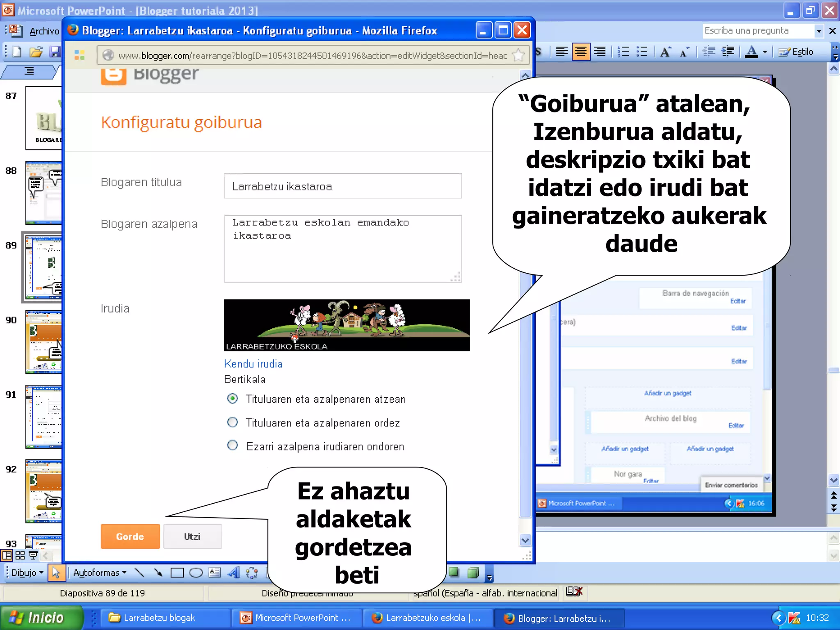Viewport: 840px width, 630px height.
Task: Expand the formatting toolbar options chevron
Action: (x=835, y=52)
